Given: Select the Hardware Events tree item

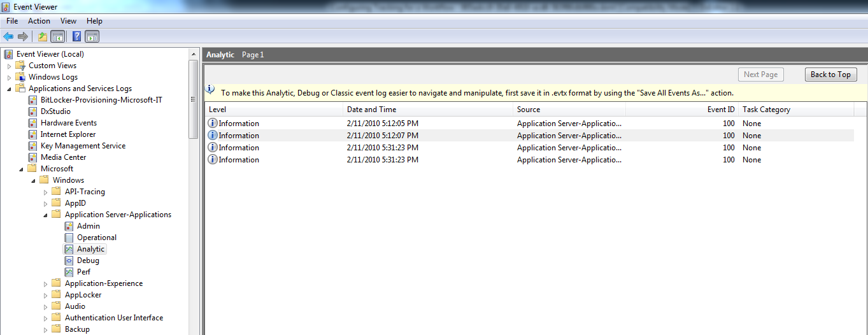Looking at the screenshot, I should (69, 123).
